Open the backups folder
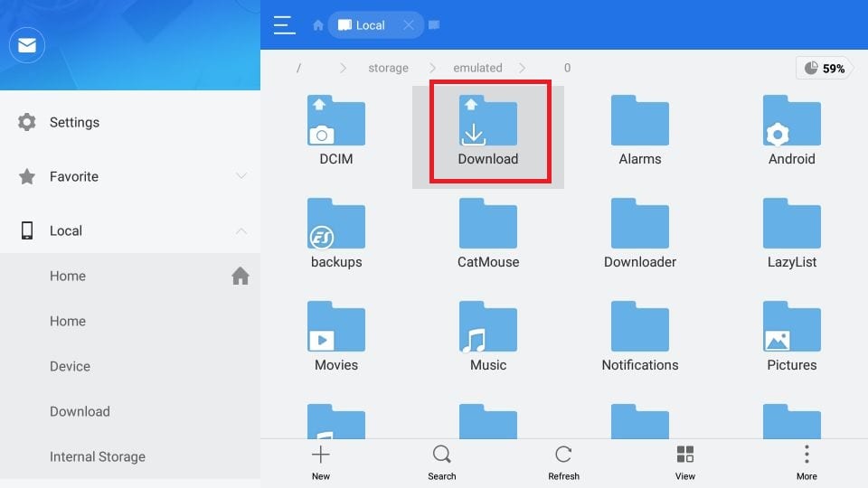This screenshot has width=868, height=488. click(x=336, y=233)
